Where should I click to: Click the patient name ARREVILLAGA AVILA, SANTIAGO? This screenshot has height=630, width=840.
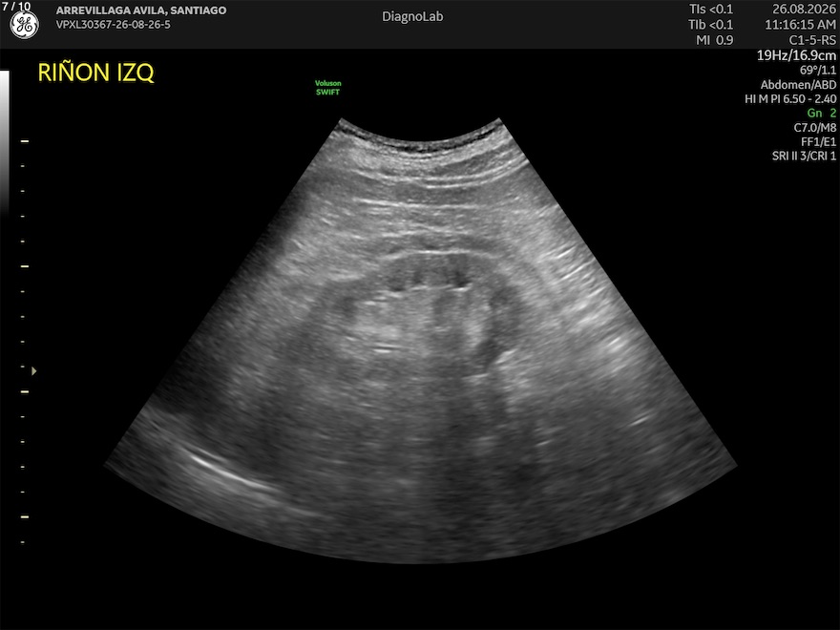click(141, 10)
